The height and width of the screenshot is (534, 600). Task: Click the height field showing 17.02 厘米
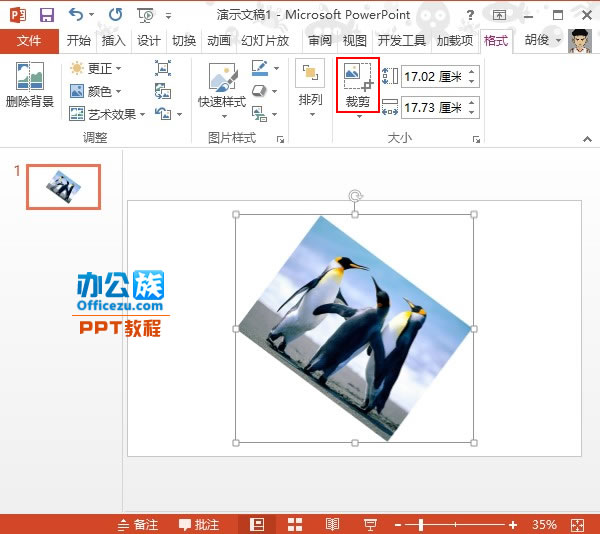(x=434, y=76)
